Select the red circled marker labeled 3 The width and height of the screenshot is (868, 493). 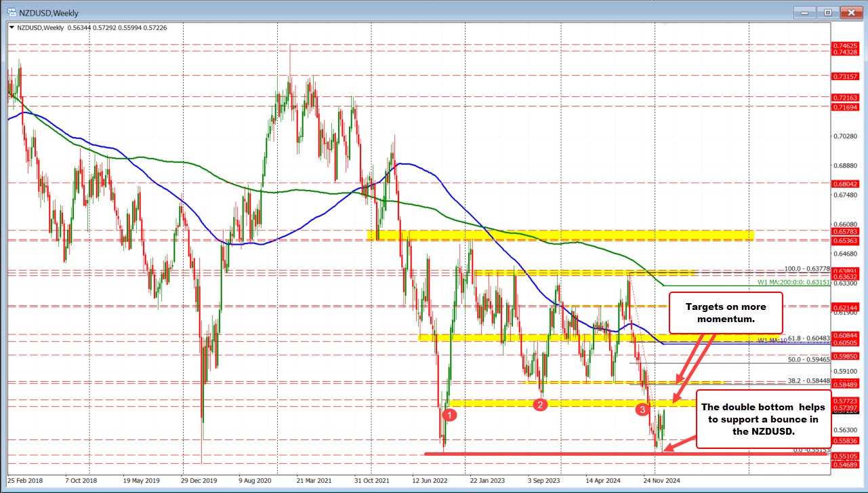[x=642, y=410]
